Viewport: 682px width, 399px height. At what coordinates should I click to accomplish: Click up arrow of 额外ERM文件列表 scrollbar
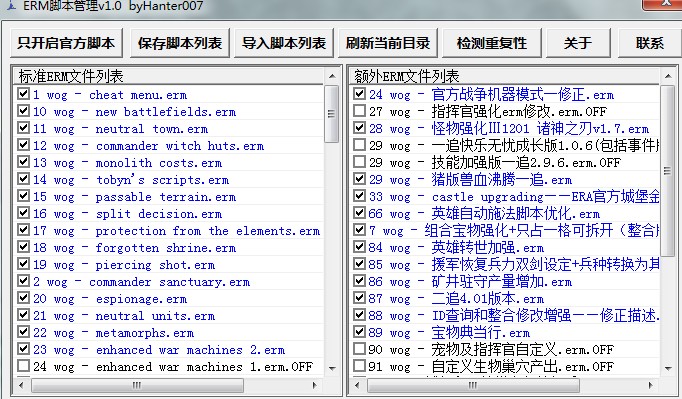(668, 76)
